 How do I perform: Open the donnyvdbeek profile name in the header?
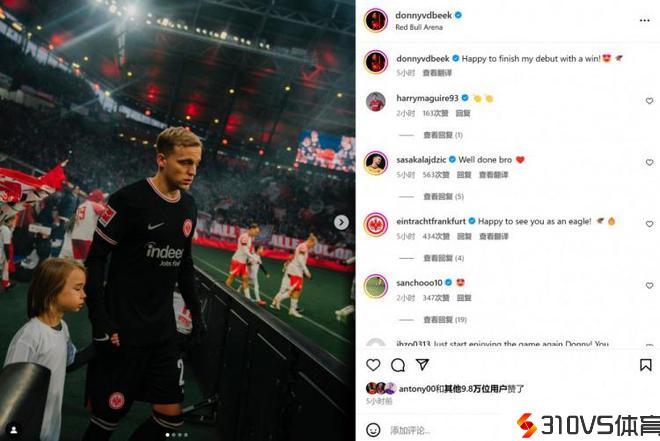click(x=423, y=15)
